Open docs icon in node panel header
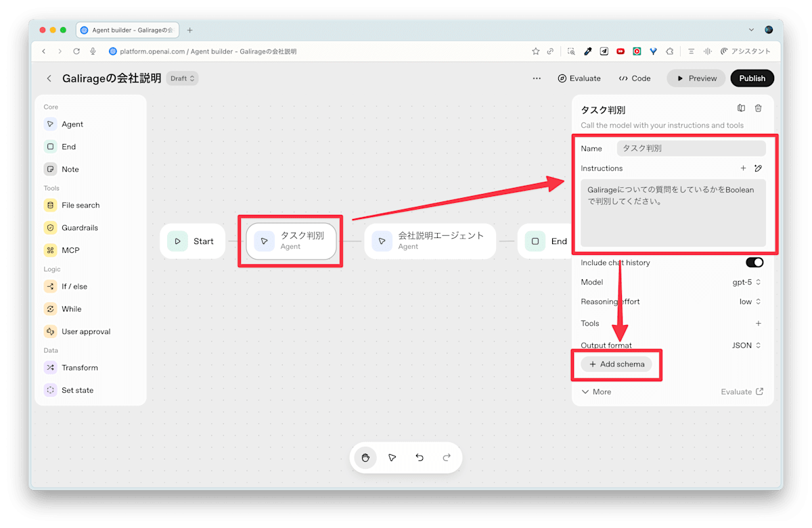Image resolution: width=812 pixels, height=528 pixels. click(741, 108)
